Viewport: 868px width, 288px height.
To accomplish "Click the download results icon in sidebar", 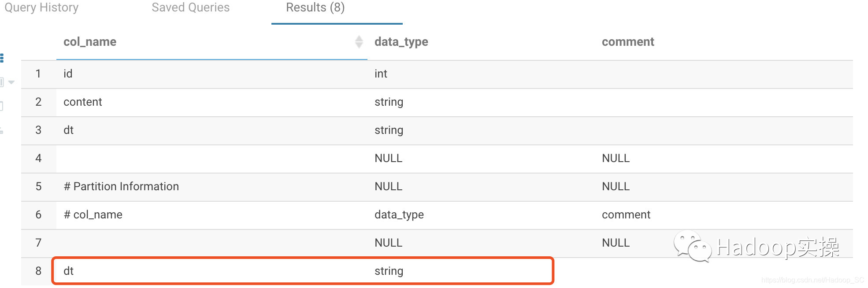I will tap(2, 130).
